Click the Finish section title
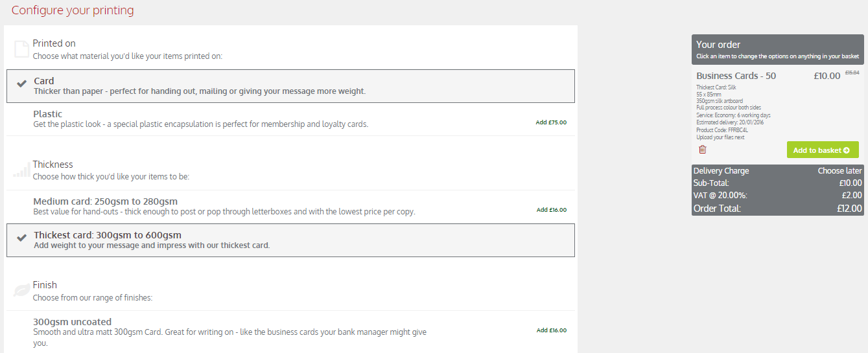868x353 pixels. pyautogui.click(x=45, y=285)
